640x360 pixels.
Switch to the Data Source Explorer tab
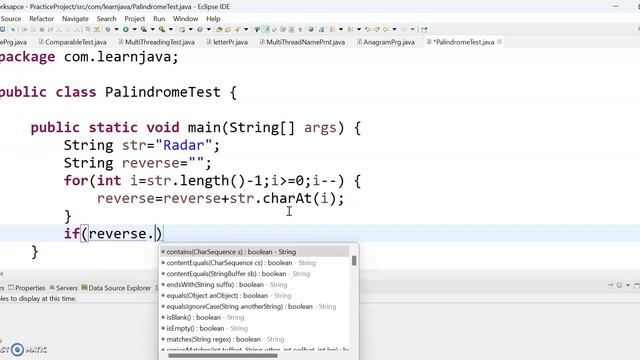point(116,288)
